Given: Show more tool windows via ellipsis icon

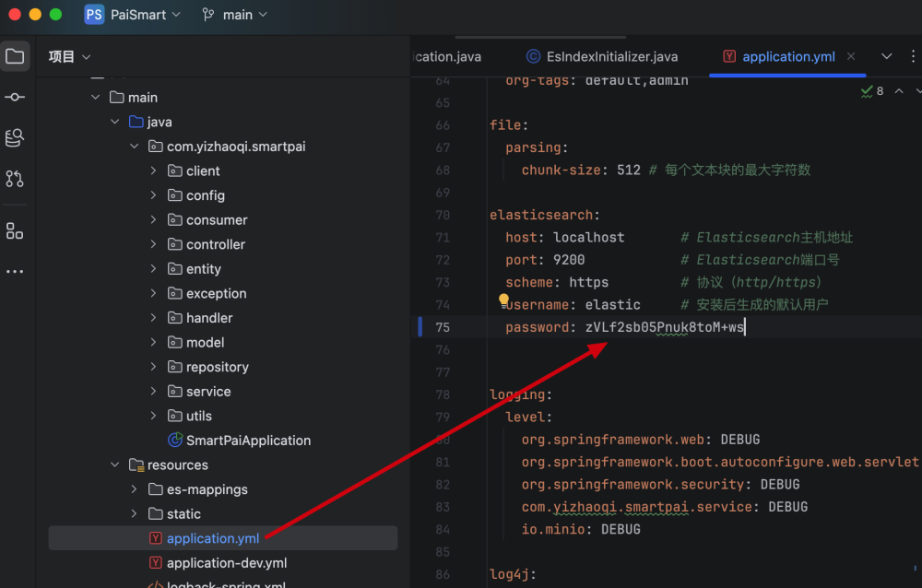Looking at the screenshot, I should [x=15, y=272].
